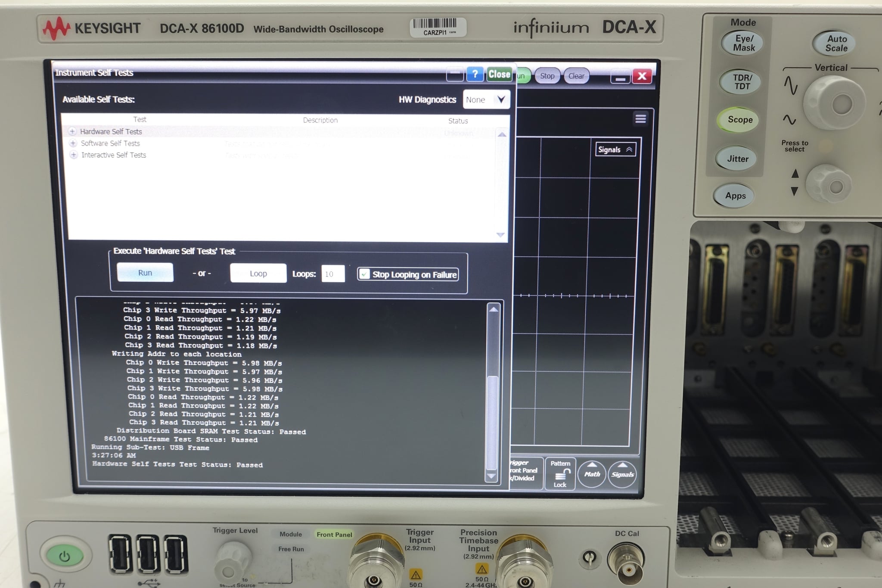Screen dimensions: 882x588
Task: Open the round Signals button at bottom
Action: (x=622, y=474)
